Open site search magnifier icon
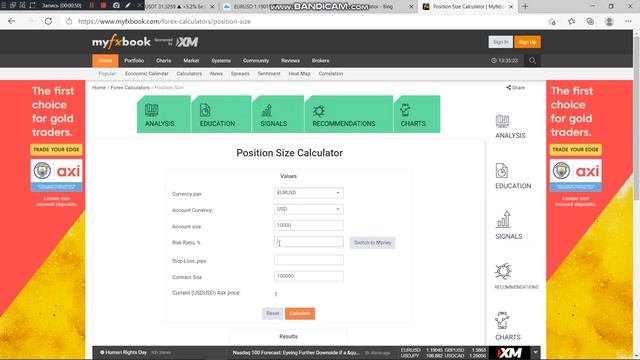Image resolution: width=640 pixels, height=360 pixels. (532, 60)
